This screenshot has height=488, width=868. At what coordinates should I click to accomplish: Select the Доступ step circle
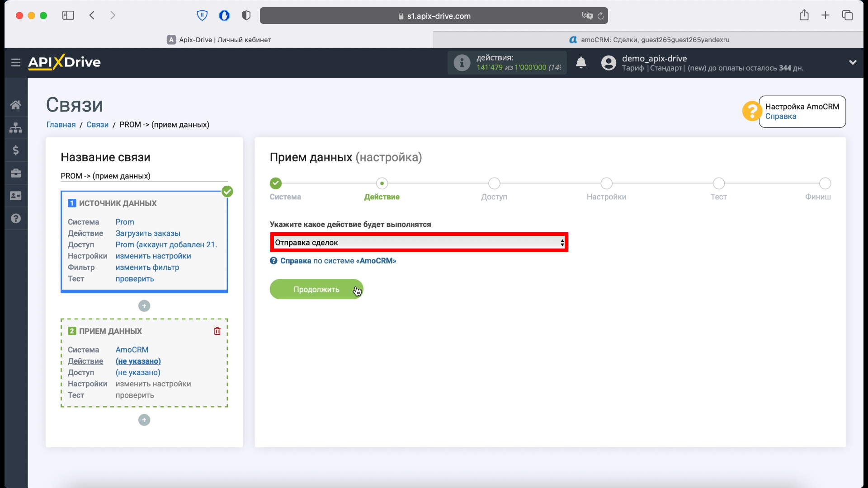494,183
